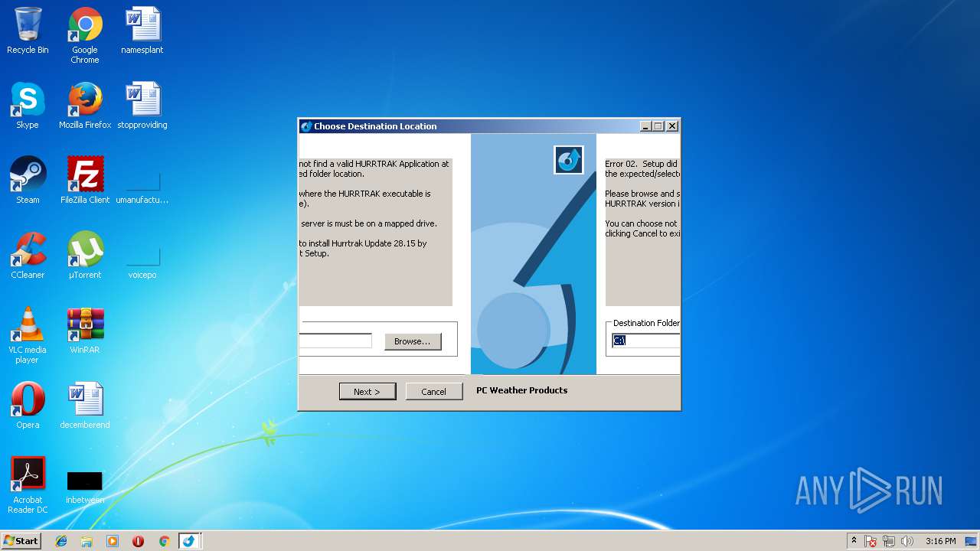The image size is (980, 551).
Task: Launch Opera browser from desktop
Action: [x=28, y=406]
